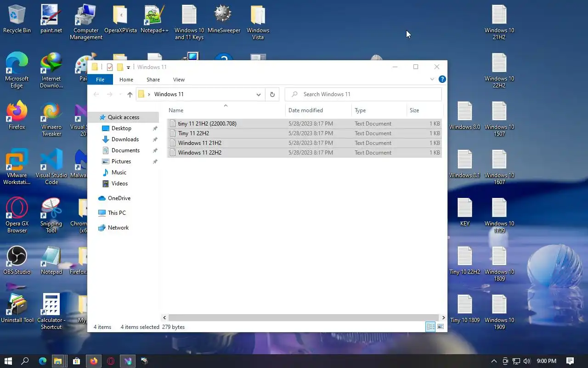Viewport: 588px width, 368px height.
Task: Switch to the large icons view button
Action: [441, 327]
